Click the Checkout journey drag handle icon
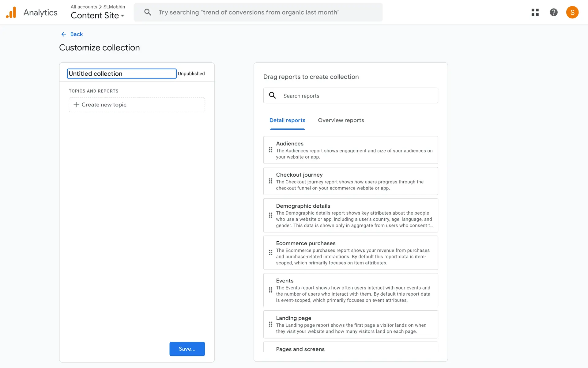Viewport: 588px width, 368px height. pyautogui.click(x=270, y=181)
